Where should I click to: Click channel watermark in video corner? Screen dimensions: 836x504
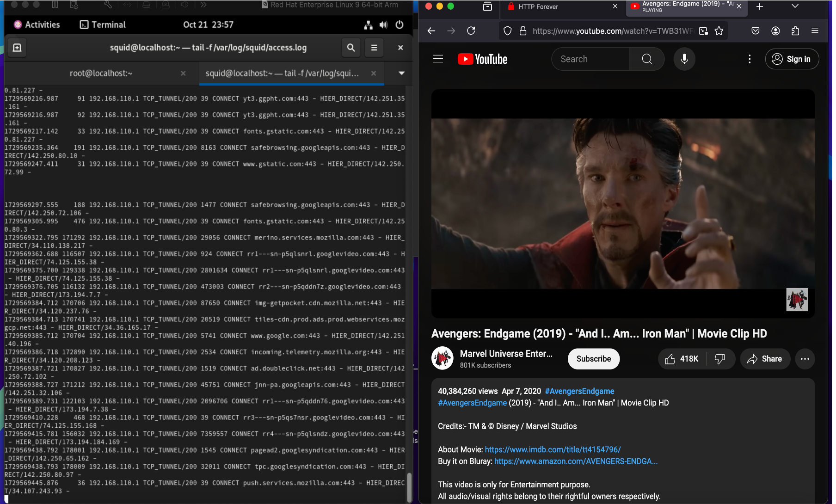tap(797, 300)
